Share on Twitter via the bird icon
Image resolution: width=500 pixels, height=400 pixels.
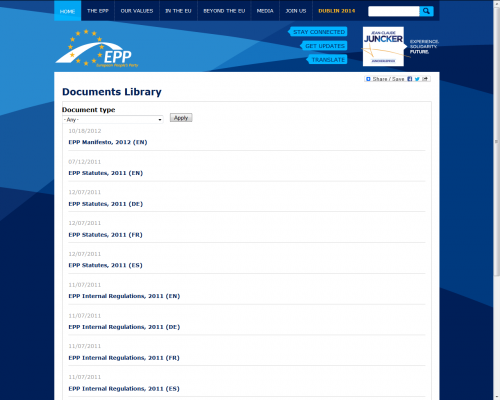[x=417, y=79]
